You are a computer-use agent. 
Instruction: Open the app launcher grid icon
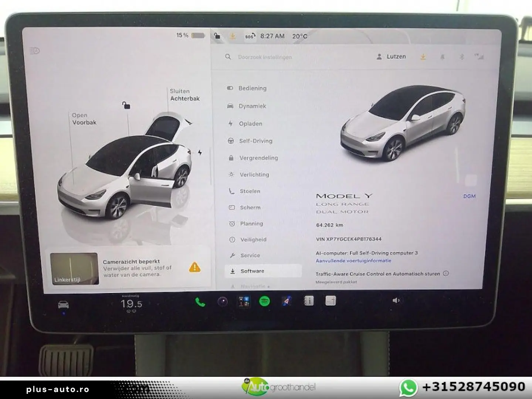(x=244, y=301)
